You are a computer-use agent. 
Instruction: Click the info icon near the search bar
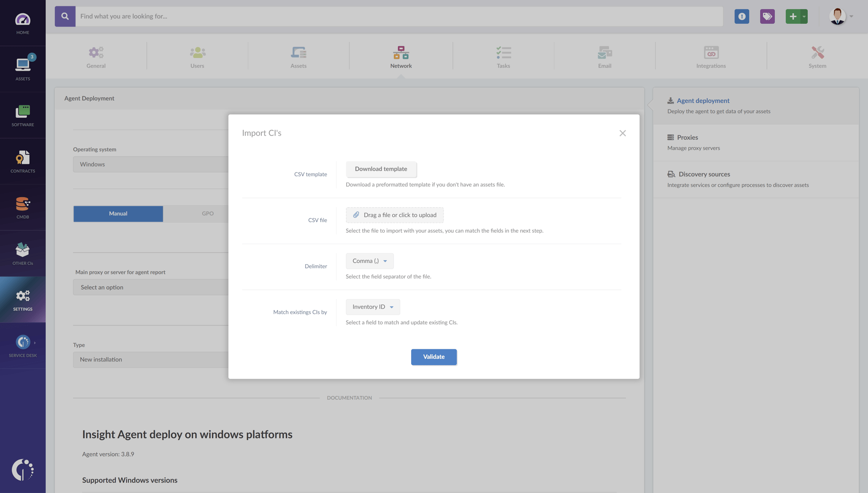coord(741,16)
